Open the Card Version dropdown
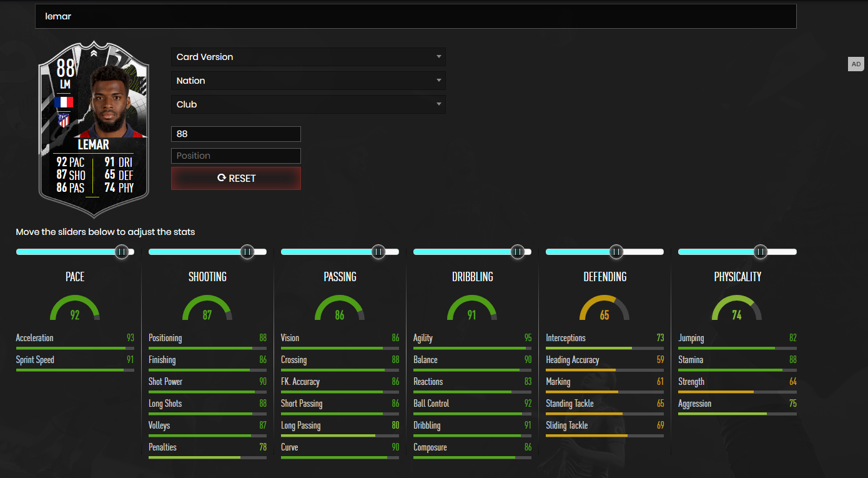The image size is (868, 478). pyautogui.click(x=308, y=57)
